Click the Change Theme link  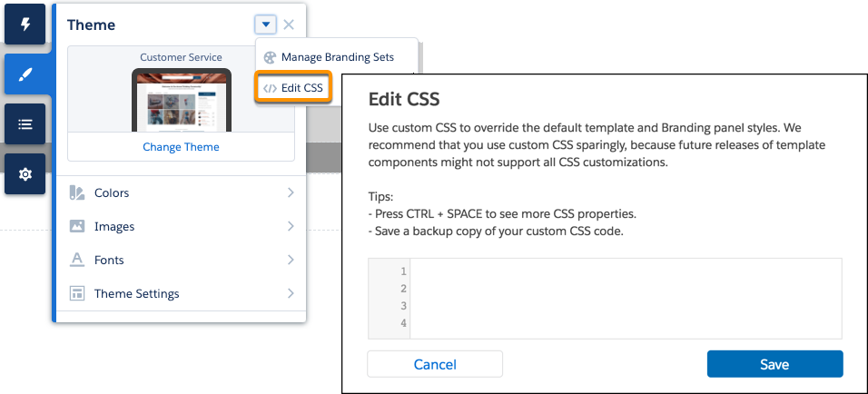pyautogui.click(x=181, y=147)
